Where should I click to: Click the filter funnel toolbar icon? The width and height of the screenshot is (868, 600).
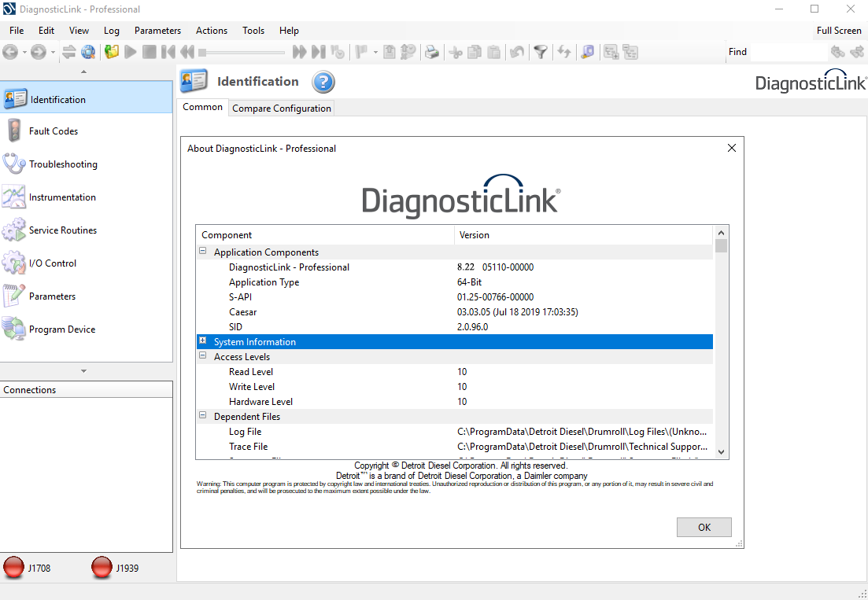540,52
